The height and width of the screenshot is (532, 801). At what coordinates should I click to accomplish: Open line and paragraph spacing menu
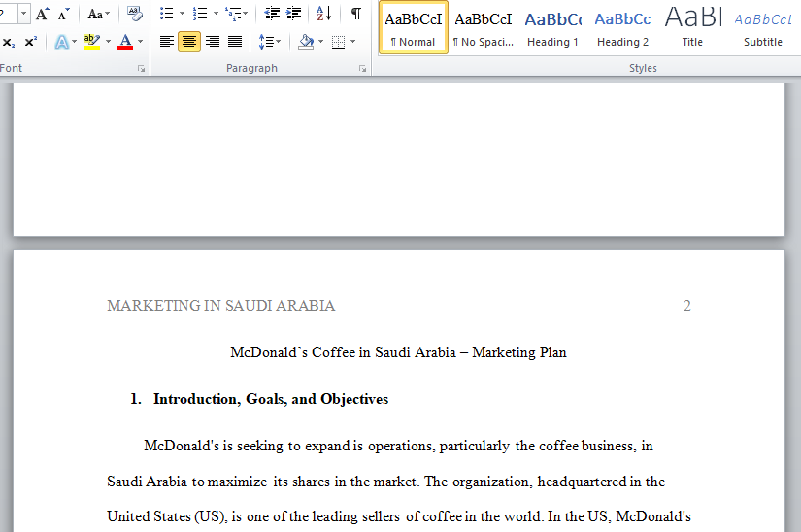[x=269, y=42]
